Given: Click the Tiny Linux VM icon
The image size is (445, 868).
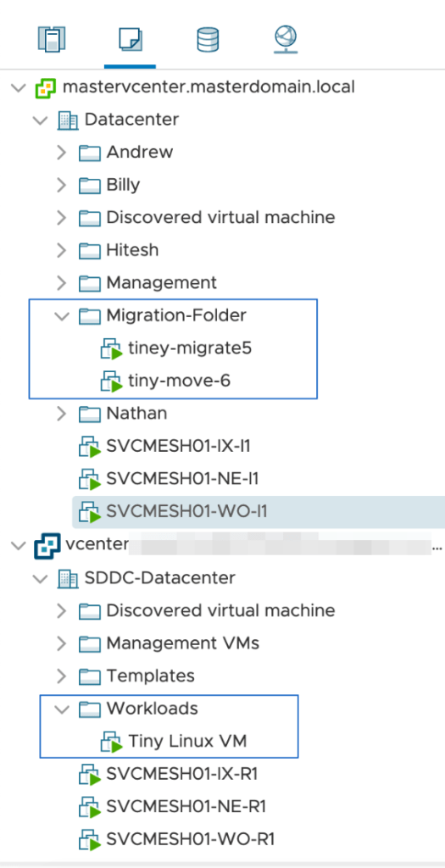Looking at the screenshot, I should pos(111,741).
